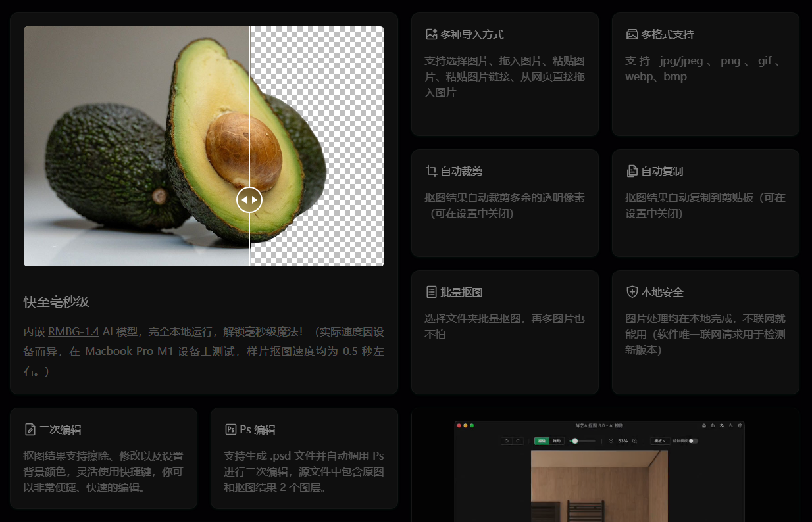Click the brush size slider knob
The image size is (812, 522).
coord(575,441)
